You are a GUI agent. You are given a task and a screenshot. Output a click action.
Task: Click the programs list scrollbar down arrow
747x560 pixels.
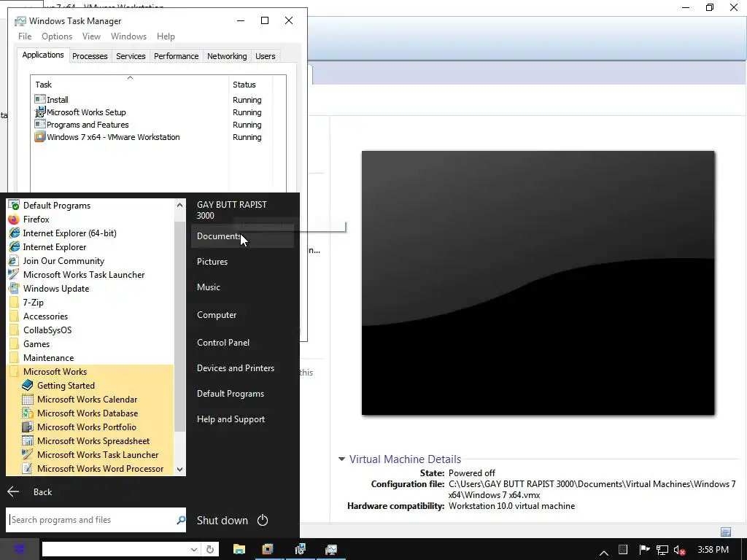click(179, 469)
